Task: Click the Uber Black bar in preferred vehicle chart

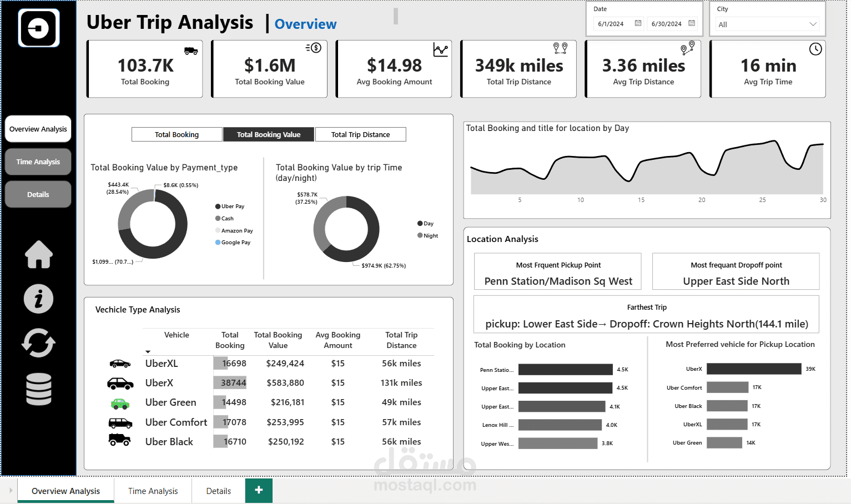Action: 727,406
